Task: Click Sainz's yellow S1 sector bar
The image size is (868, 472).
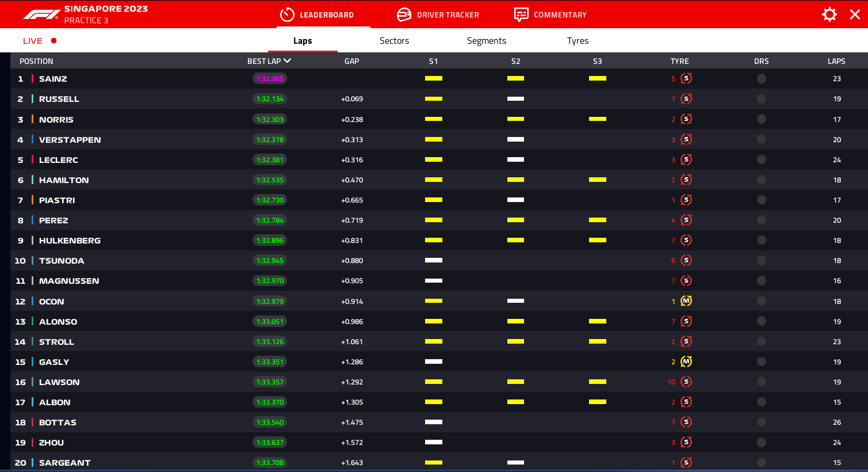Action: (434, 78)
